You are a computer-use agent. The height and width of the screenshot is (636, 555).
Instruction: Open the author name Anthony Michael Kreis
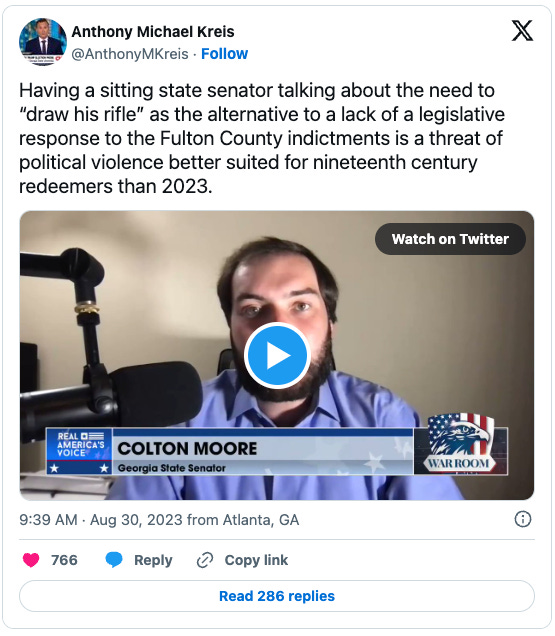153,32
